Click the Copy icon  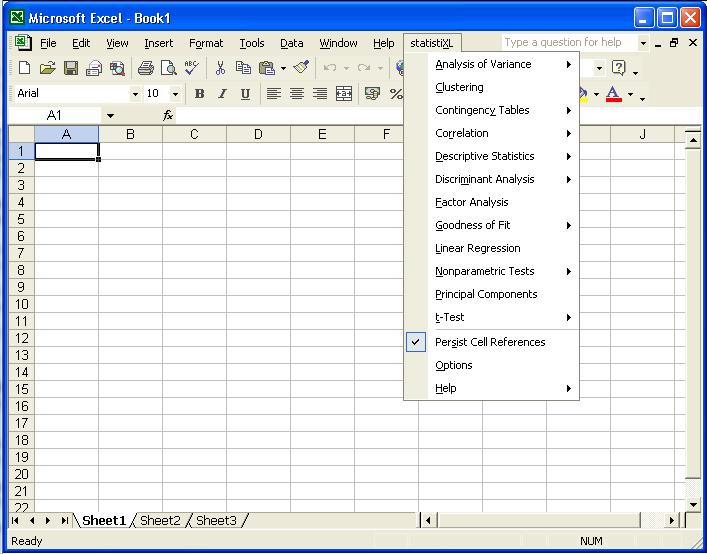(243, 68)
